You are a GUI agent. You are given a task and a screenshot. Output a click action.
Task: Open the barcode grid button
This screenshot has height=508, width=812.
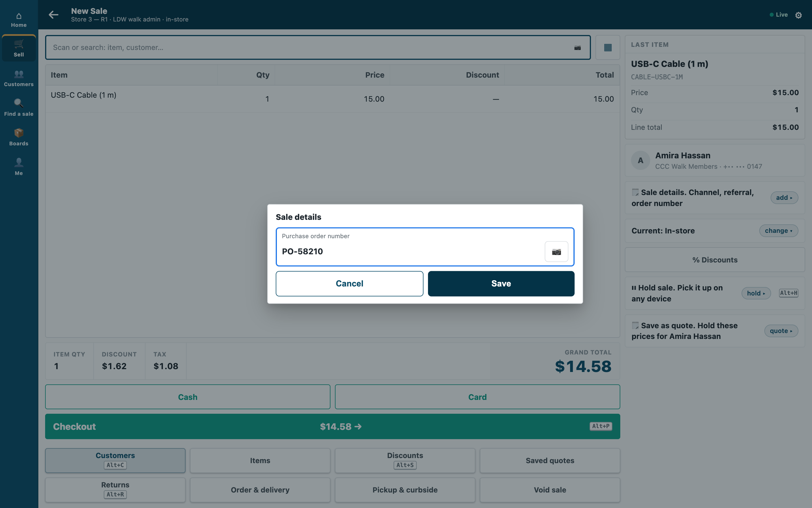coord(608,48)
